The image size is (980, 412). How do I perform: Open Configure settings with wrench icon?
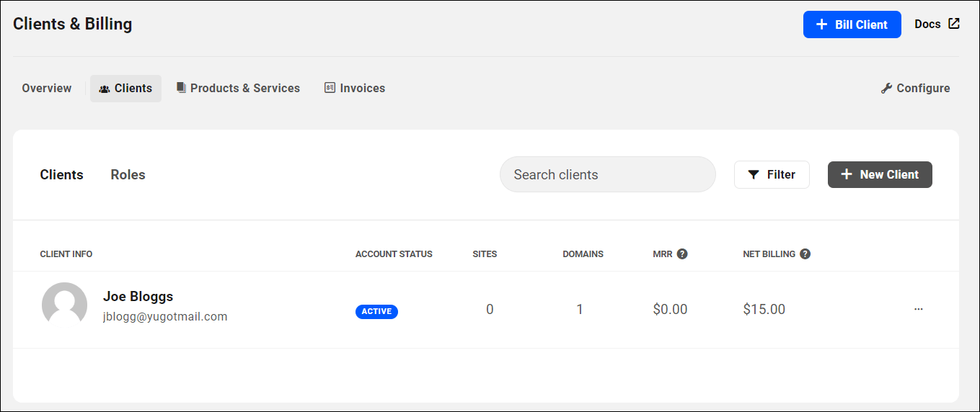pos(915,88)
